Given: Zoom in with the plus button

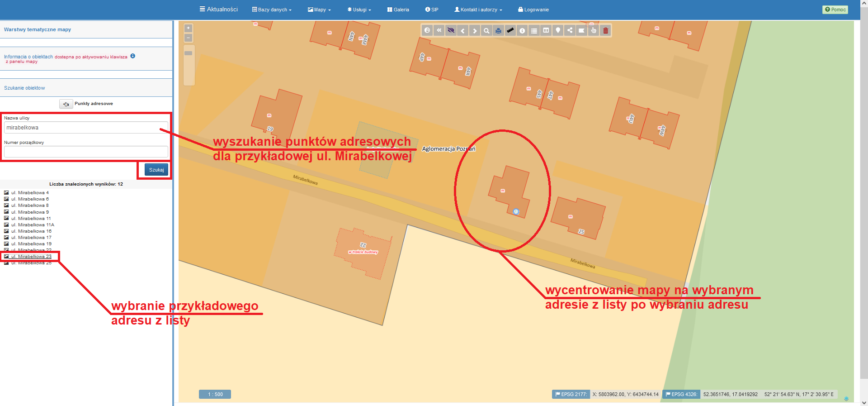Looking at the screenshot, I should [189, 28].
